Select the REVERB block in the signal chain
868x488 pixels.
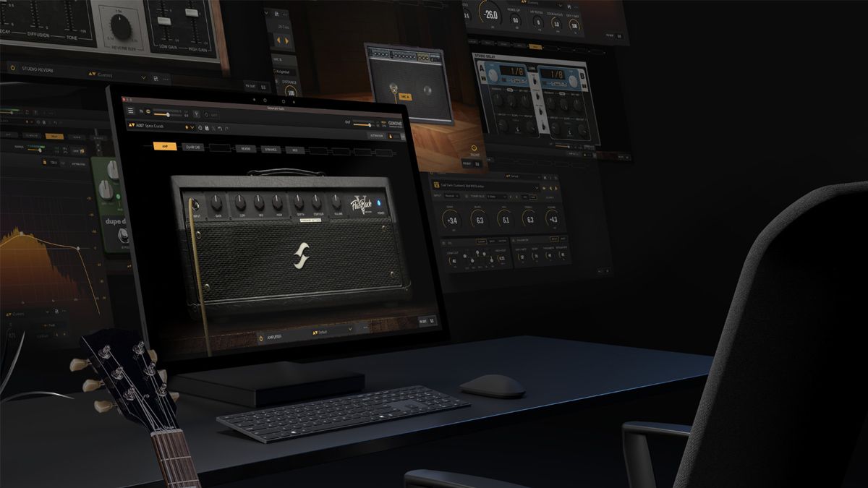click(x=244, y=148)
